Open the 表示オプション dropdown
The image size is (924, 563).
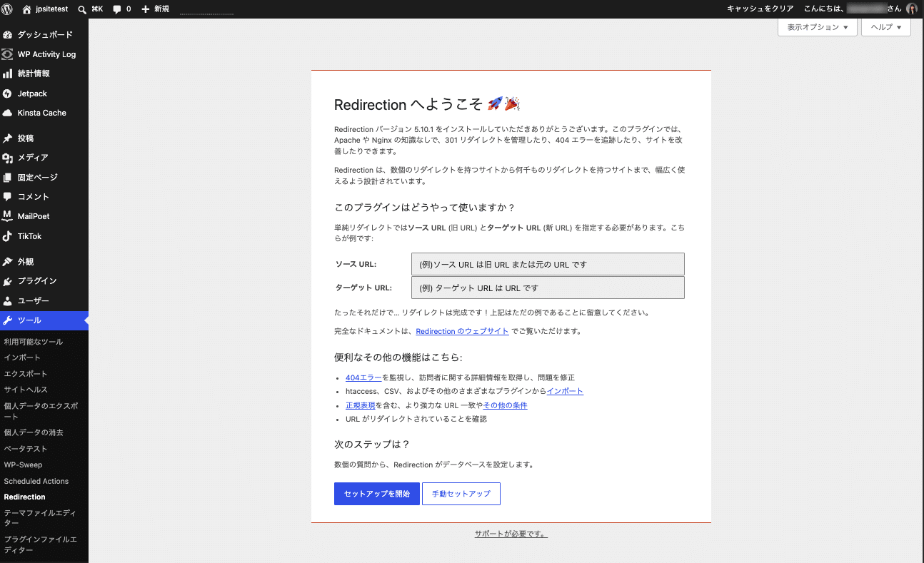pos(817,27)
